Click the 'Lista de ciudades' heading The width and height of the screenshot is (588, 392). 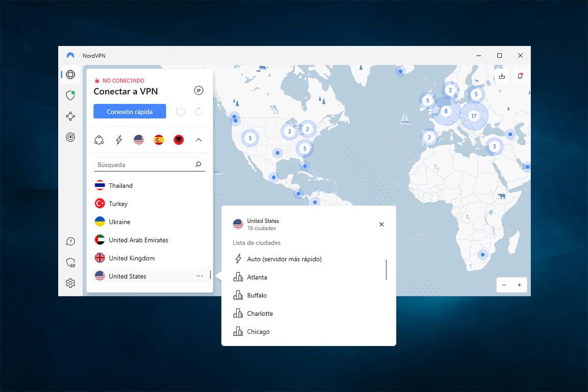click(257, 242)
